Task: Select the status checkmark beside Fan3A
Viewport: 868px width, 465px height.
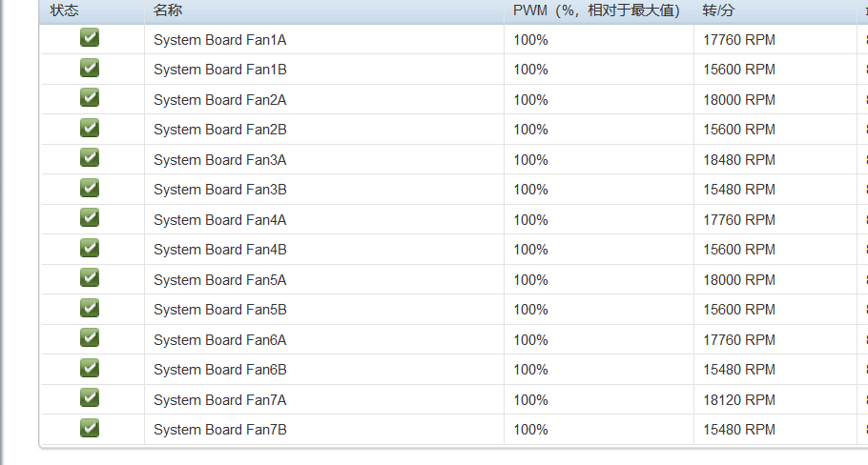Action: 90,157
